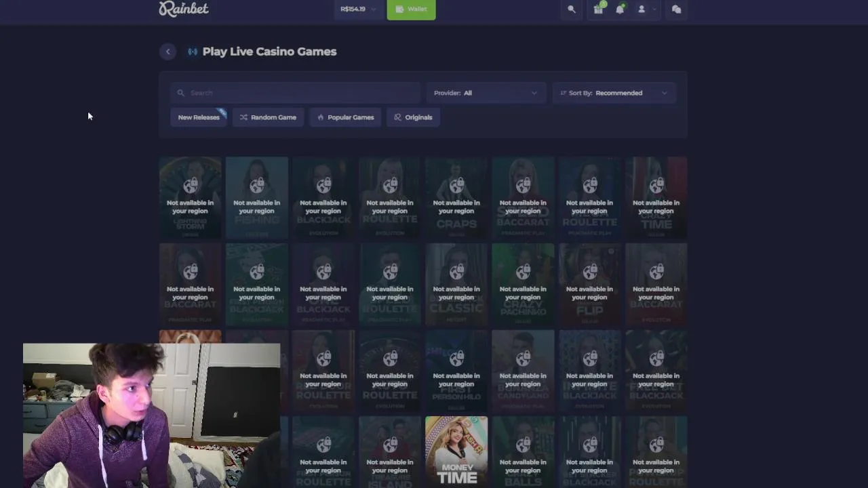The height and width of the screenshot is (488, 868).
Task: Select the Popular Games filter
Action: pyautogui.click(x=345, y=117)
